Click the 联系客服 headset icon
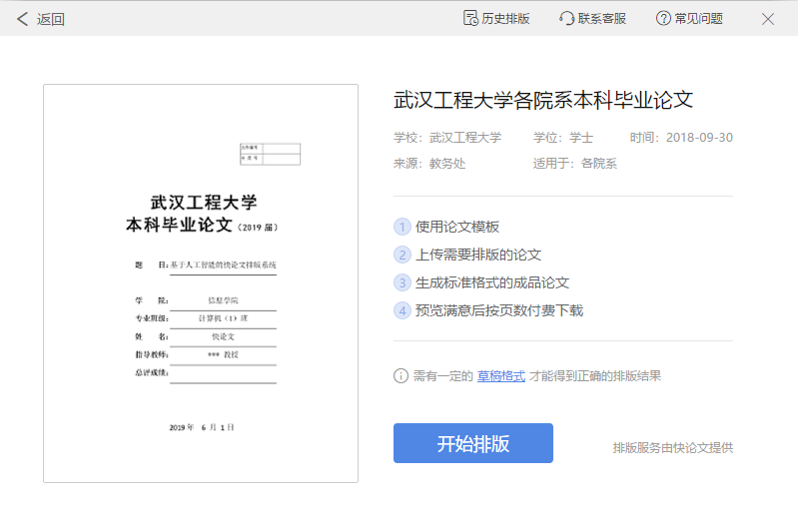The image size is (798, 532). (x=566, y=19)
